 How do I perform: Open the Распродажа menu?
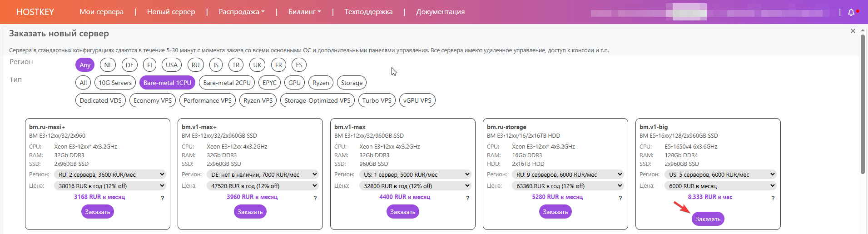241,12
